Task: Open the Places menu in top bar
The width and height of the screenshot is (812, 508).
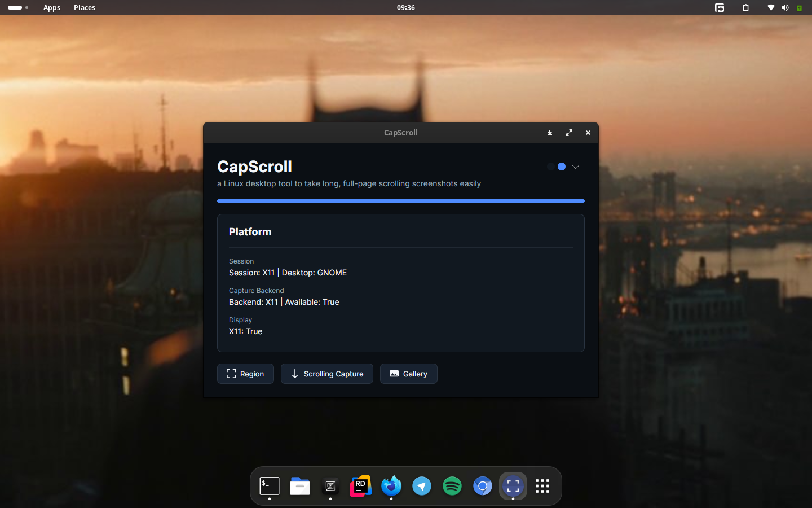Action: pos(85,7)
